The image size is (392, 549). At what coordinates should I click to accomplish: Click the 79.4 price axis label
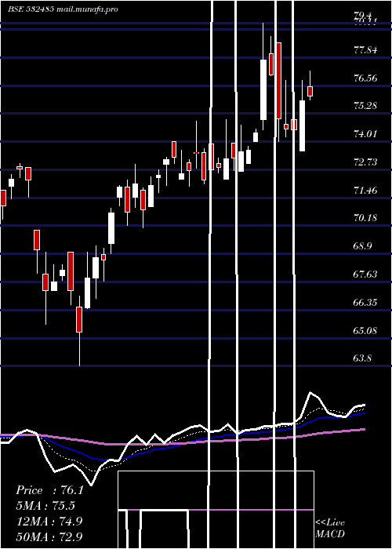(362, 15)
